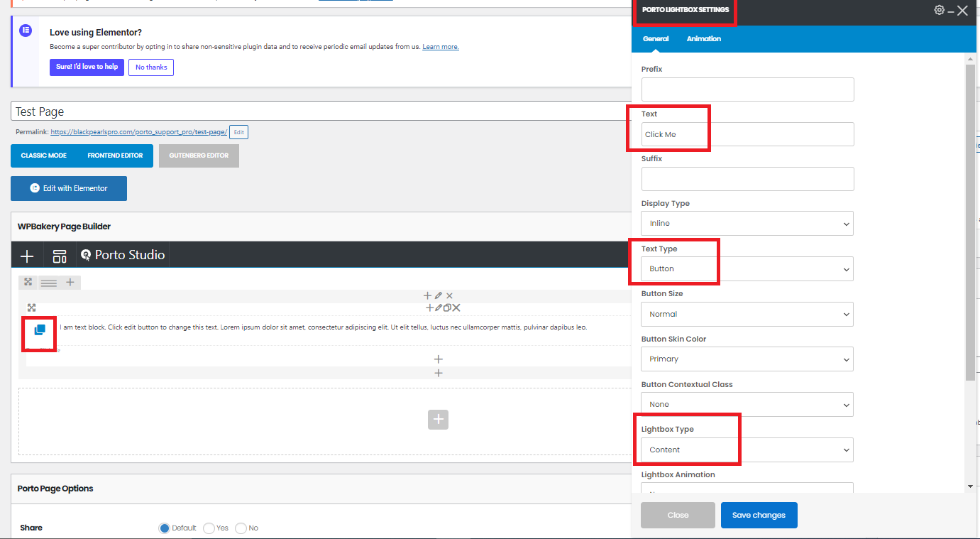This screenshot has width=980, height=539.
Task: Open the Learn more link
Action: (441, 47)
